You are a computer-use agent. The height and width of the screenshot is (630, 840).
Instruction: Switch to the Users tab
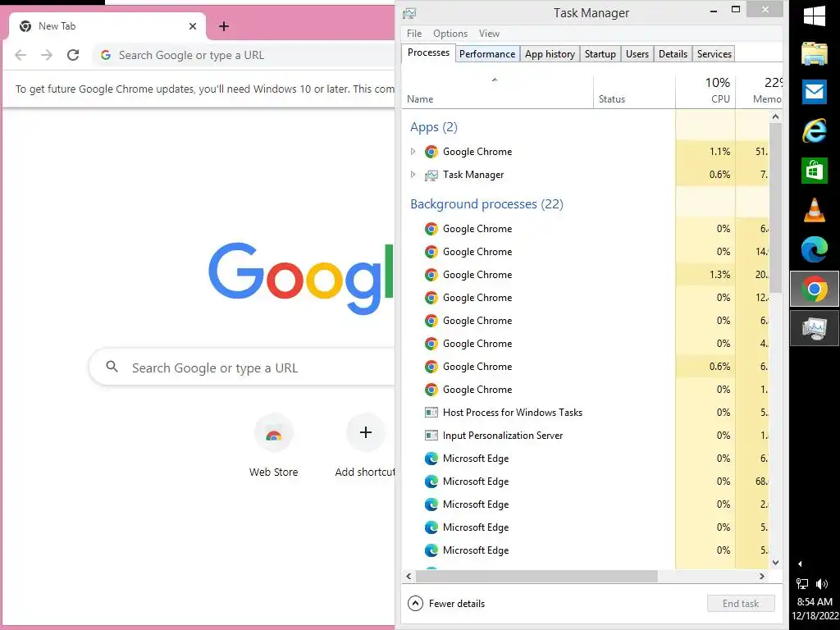tap(637, 54)
